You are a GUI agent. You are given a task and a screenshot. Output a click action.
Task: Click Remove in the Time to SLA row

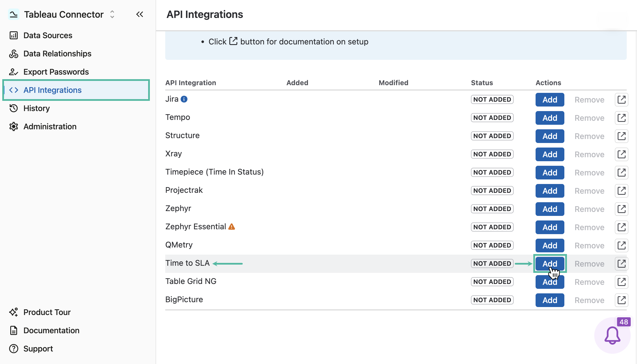[x=589, y=264]
